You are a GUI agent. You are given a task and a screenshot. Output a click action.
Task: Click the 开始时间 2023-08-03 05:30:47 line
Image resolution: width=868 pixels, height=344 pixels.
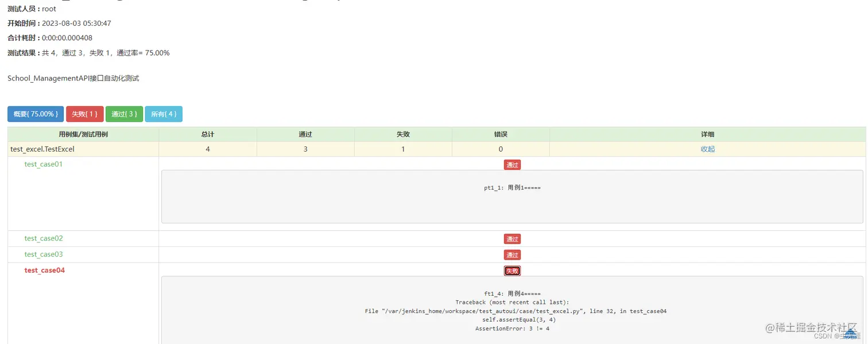(59, 24)
